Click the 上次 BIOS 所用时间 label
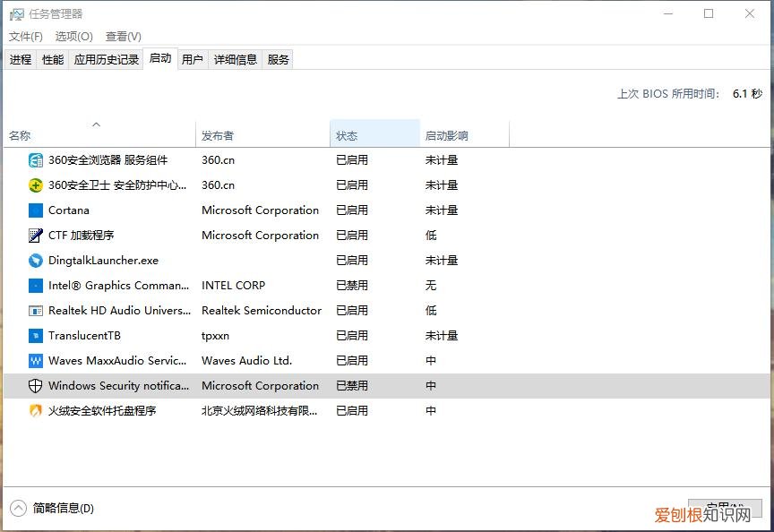The width and height of the screenshot is (774, 532). point(668,94)
